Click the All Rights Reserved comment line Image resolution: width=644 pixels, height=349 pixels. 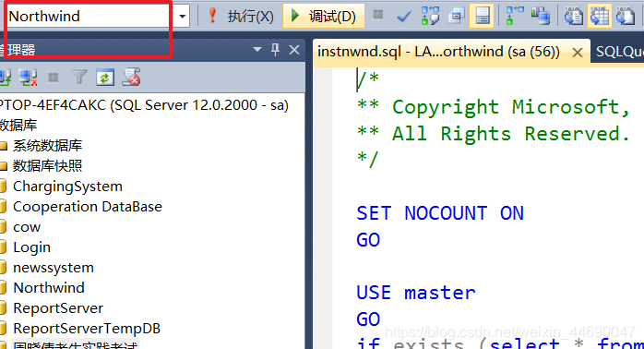494,134
